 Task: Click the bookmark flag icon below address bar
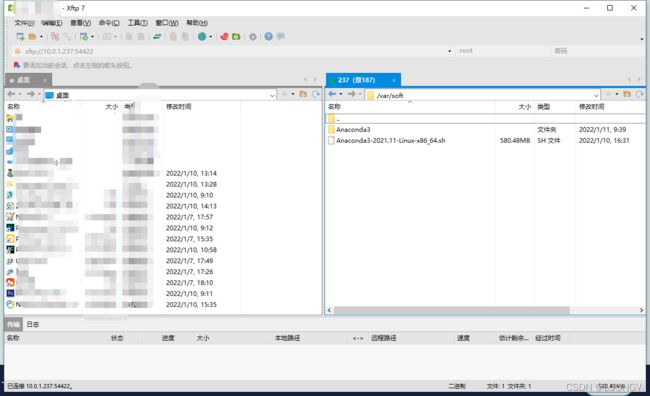[17, 65]
